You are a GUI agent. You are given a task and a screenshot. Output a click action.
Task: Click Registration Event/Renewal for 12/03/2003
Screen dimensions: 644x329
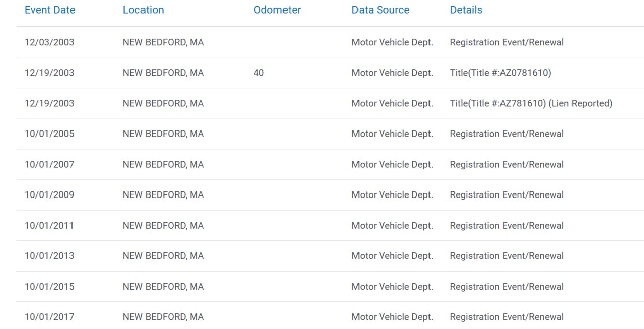point(507,42)
